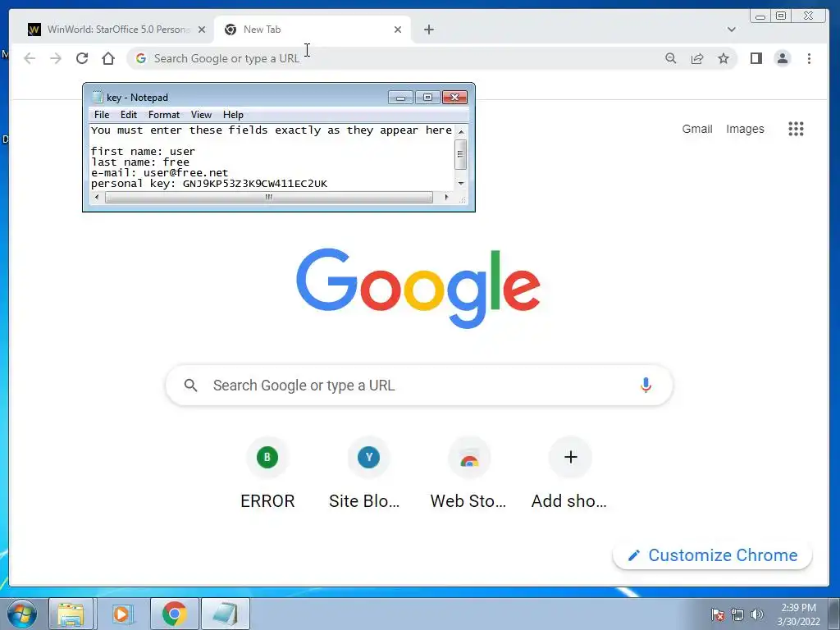This screenshot has width=840, height=630.
Task: Open the Site Blo... shortcut tile
Action: click(368, 474)
